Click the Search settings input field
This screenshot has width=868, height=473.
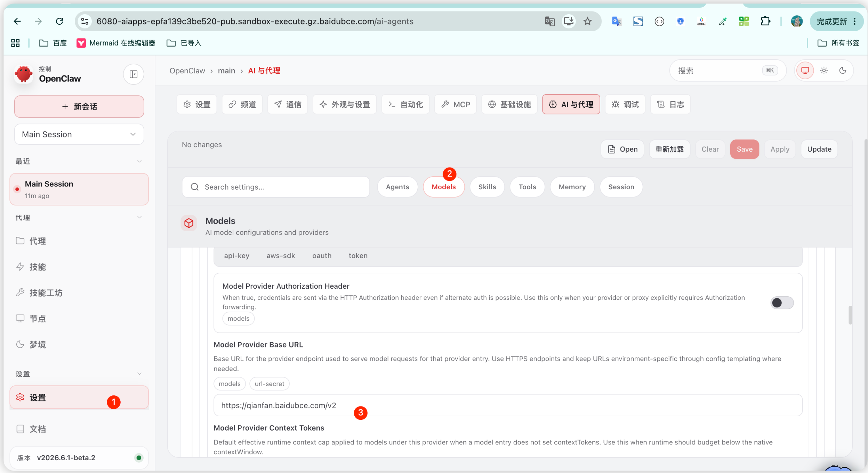pos(276,187)
